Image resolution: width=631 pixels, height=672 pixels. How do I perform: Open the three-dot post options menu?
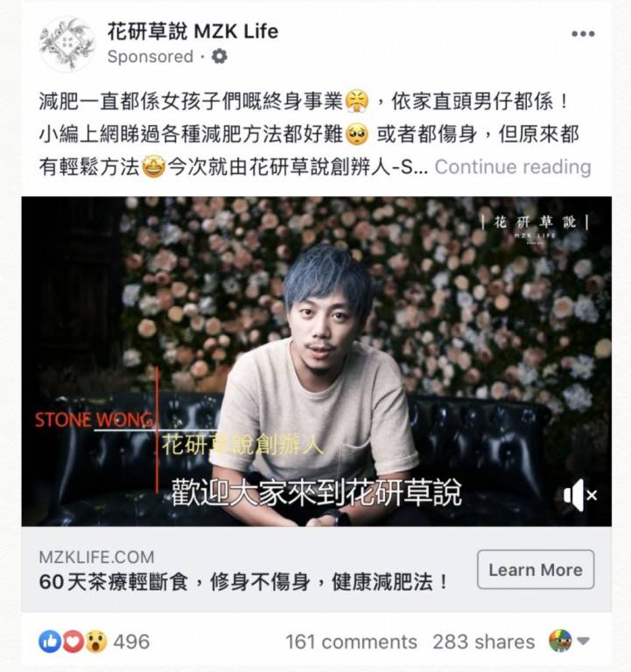[x=583, y=34]
